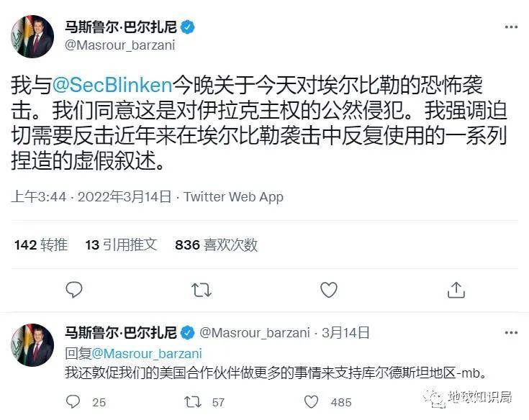Open reply author's profile picture

pyautogui.click(x=32, y=345)
